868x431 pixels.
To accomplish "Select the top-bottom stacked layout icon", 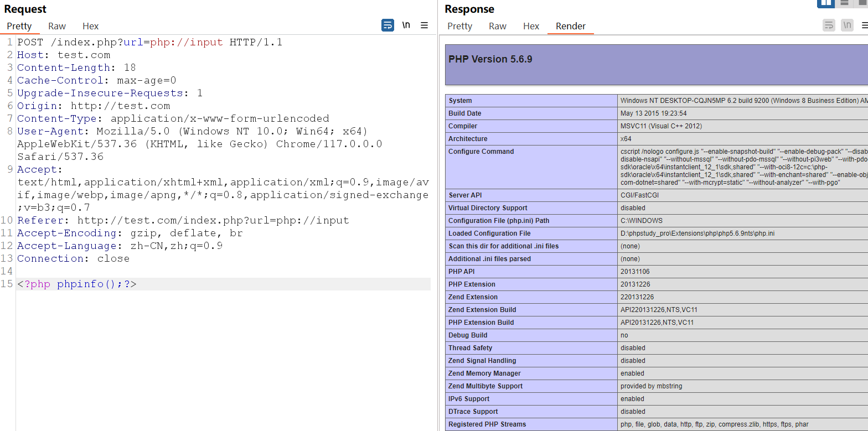I will tap(844, 3).
